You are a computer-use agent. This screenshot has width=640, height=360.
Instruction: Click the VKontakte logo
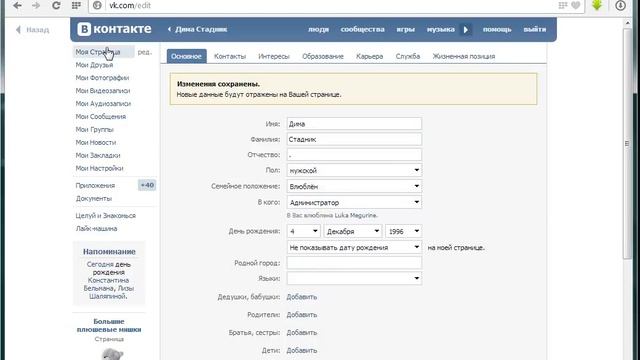(114, 29)
